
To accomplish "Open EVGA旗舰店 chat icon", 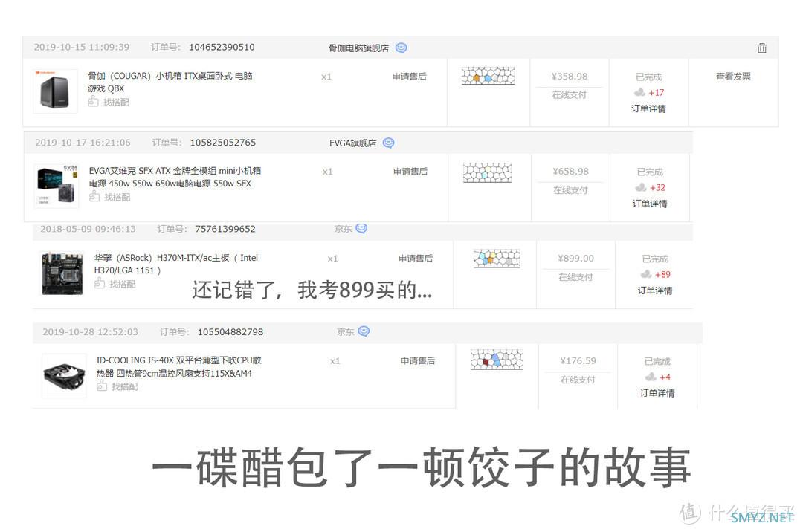I will tap(389, 143).
